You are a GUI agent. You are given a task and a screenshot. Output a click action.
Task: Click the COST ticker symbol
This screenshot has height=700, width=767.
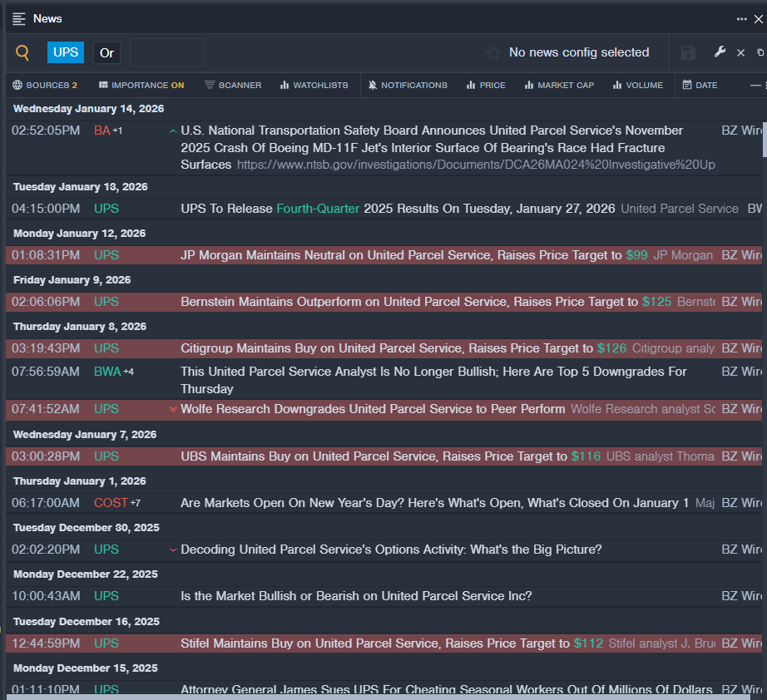111,502
